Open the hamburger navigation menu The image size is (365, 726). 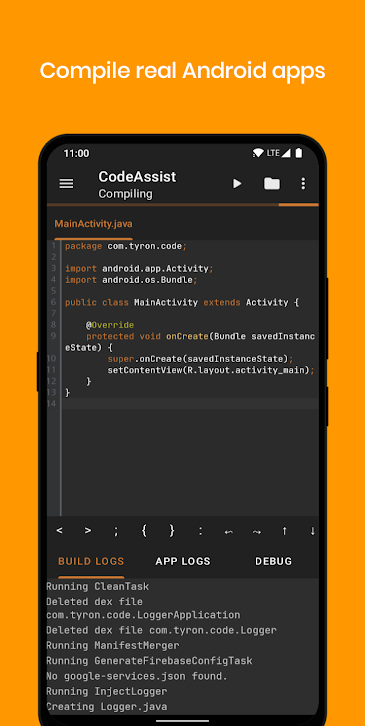[66, 184]
